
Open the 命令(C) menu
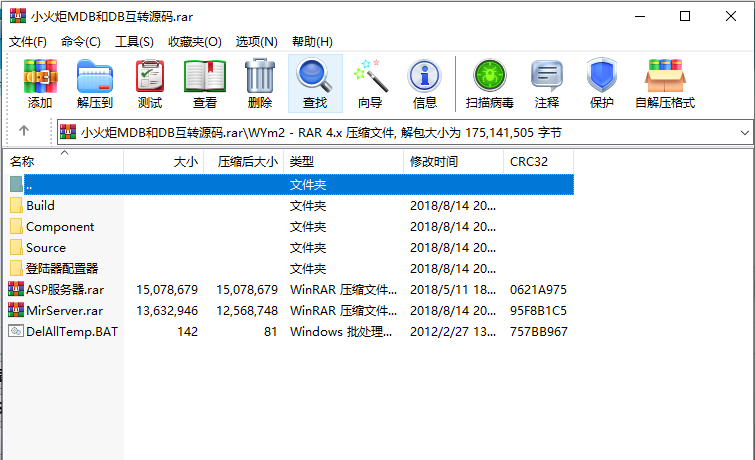[81, 42]
